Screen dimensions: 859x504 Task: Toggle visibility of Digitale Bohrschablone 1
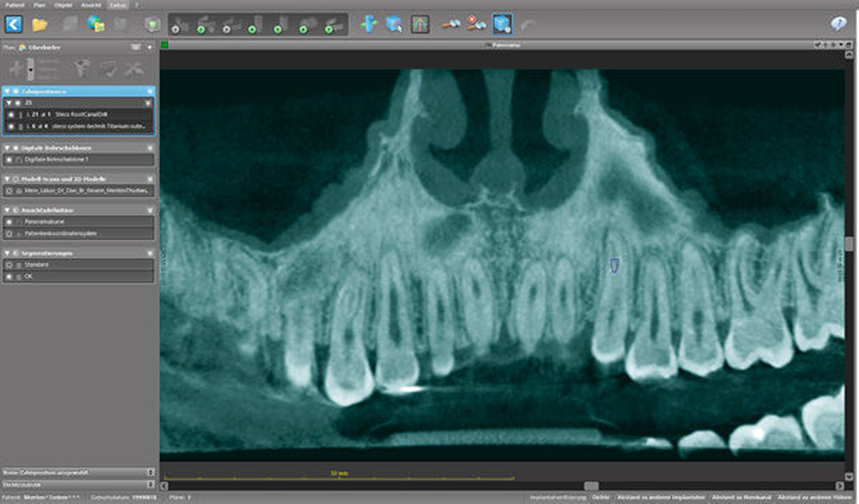pyautogui.click(x=9, y=160)
